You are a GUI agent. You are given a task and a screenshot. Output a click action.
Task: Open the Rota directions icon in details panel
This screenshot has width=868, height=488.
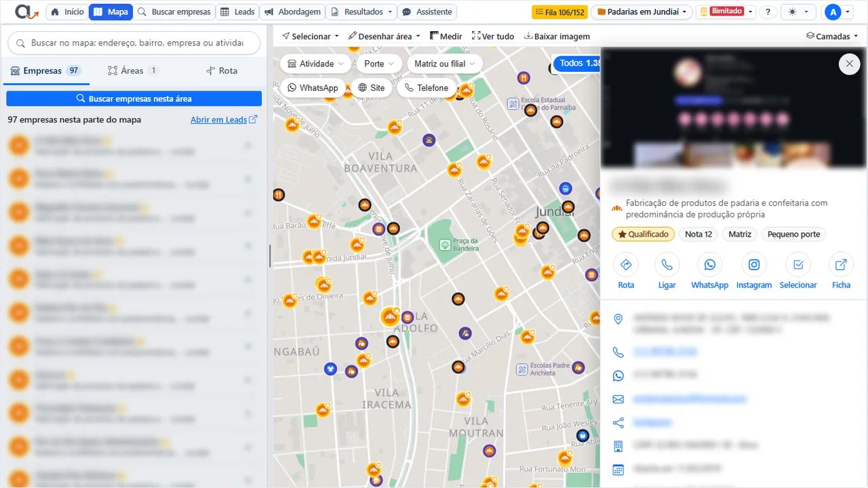click(x=626, y=265)
